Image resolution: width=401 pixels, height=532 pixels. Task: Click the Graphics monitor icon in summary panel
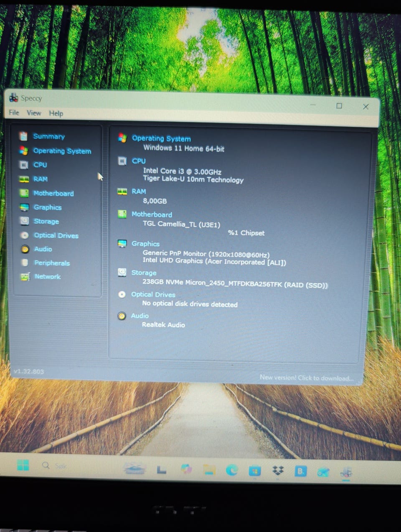pos(122,243)
